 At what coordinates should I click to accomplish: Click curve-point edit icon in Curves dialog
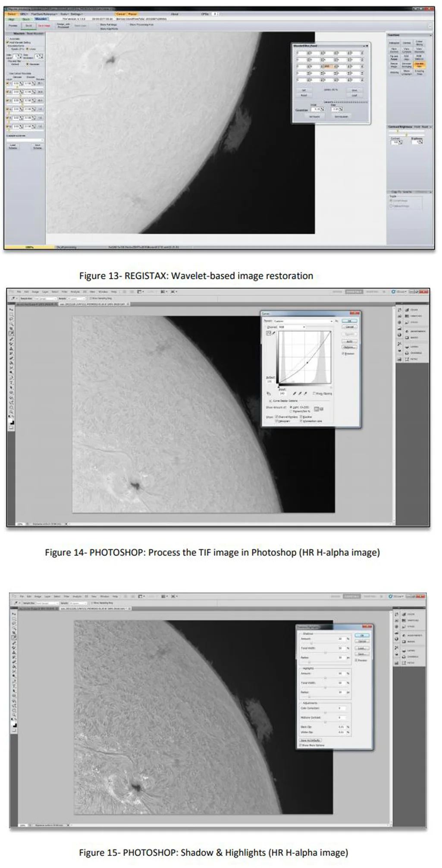[x=269, y=333]
